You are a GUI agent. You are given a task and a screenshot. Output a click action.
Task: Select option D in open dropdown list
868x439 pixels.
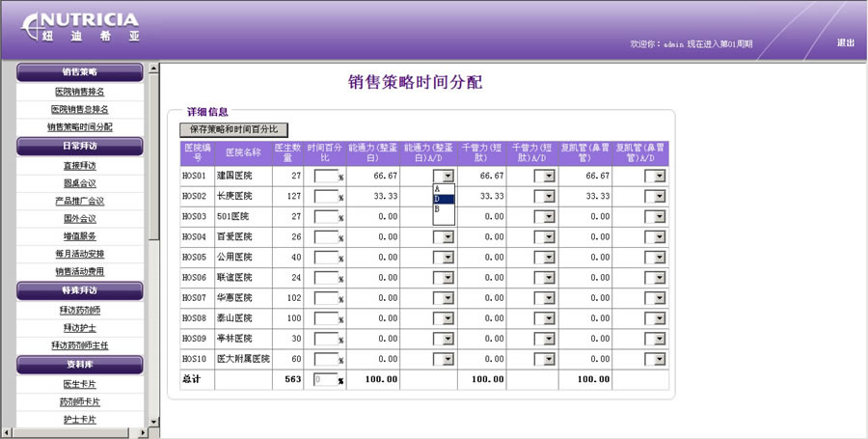tap(444, 199)
